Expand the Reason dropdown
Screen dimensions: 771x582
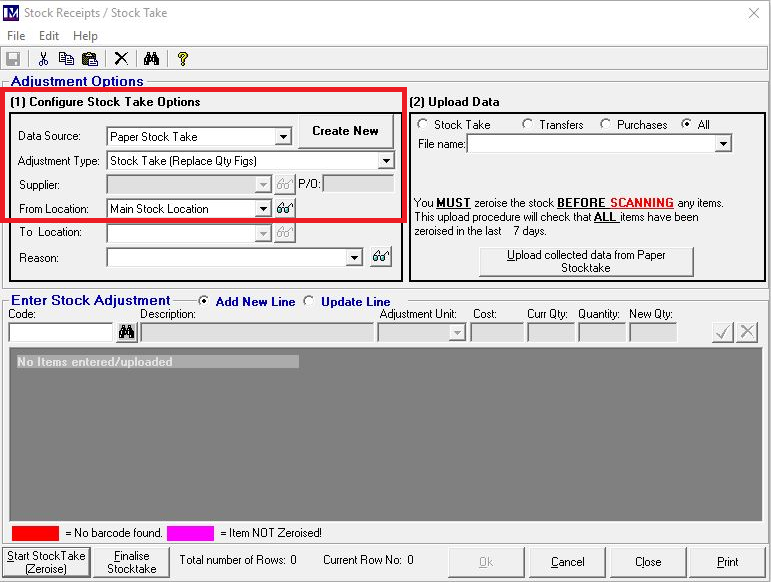pos(354,257)
